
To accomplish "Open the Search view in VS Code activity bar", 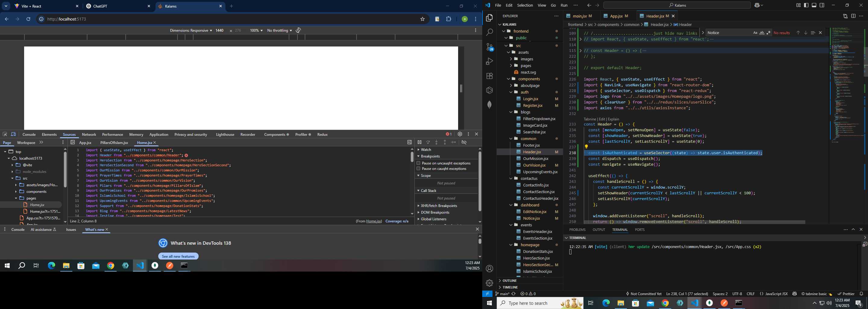I will click(489, 32).
